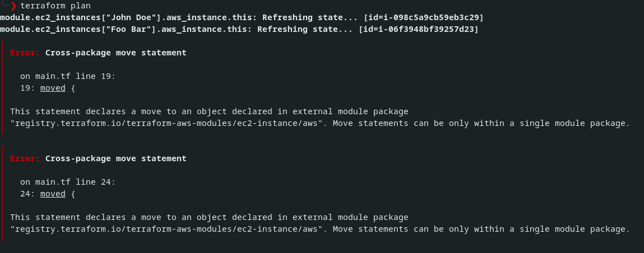Click the registry module path in second error
644x253 pixels.
pos(166,229)
